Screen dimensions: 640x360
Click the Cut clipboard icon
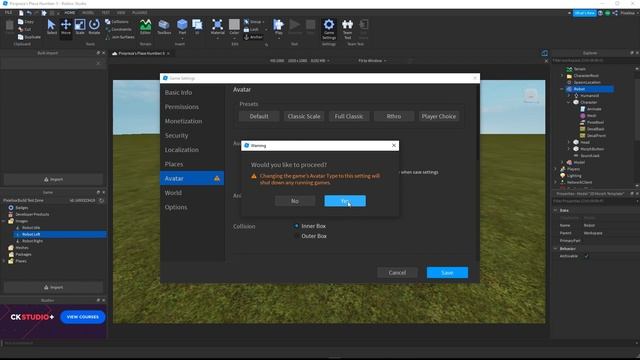click(21, 29)
